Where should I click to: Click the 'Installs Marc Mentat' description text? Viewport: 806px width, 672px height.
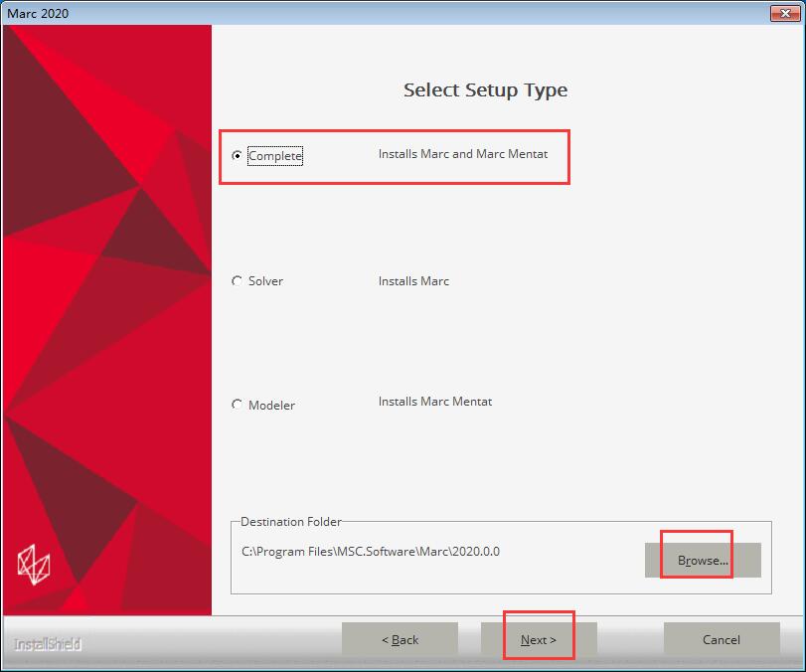[x=435, y=401]
